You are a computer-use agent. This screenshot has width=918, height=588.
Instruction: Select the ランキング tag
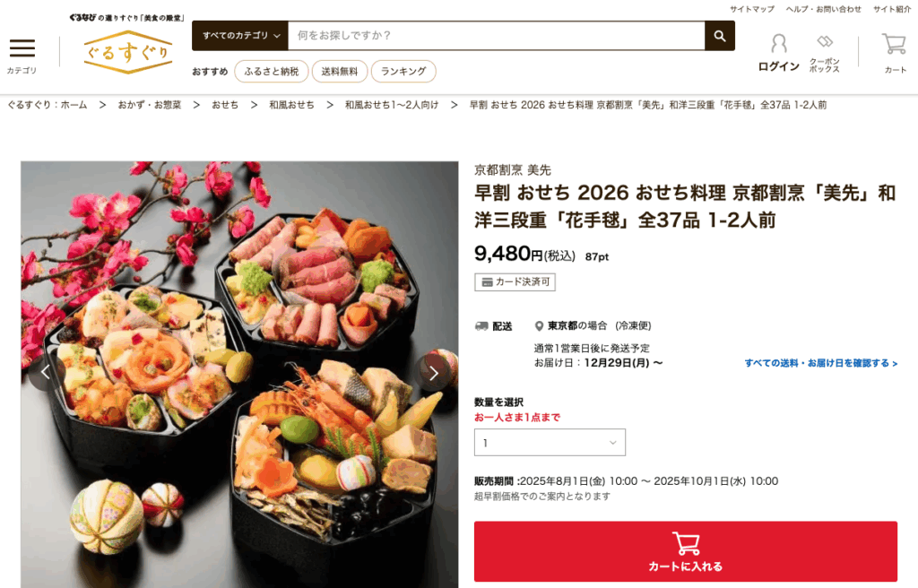point(403,72)
